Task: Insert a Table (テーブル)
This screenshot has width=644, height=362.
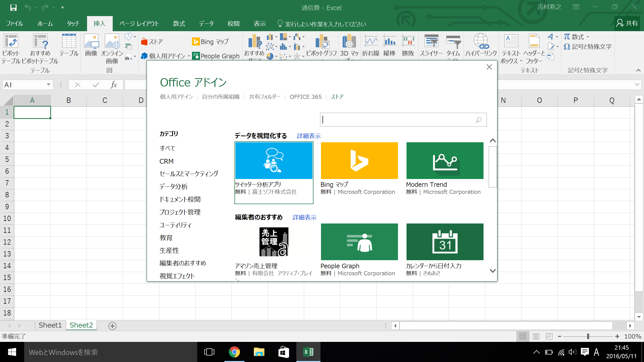Action: tap(69, 45)
